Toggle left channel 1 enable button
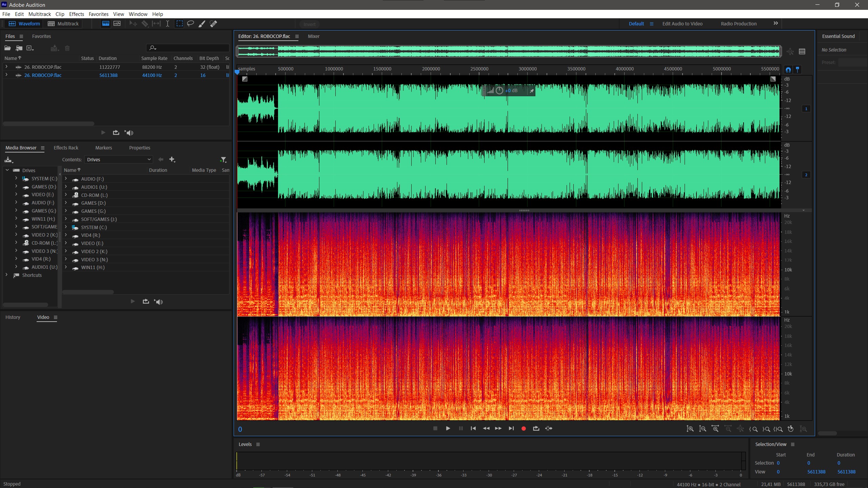The width and height of the screenshot is (868, 488). tap(806, 109)
